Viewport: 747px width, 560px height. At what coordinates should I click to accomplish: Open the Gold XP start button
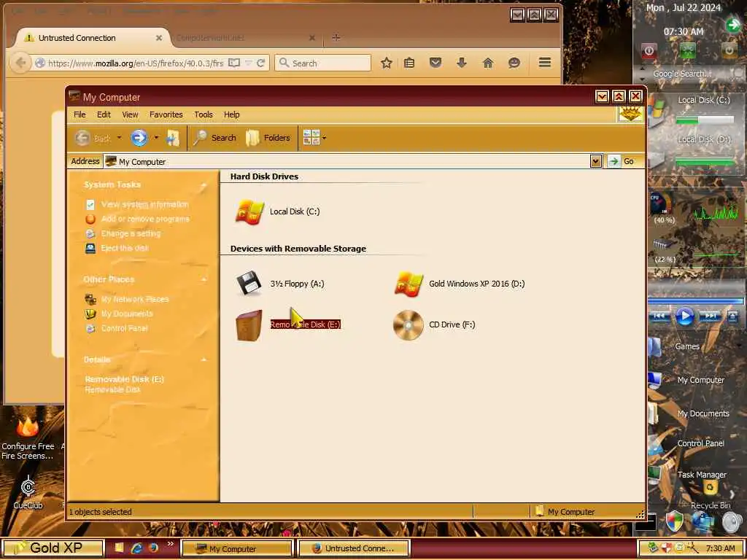[53, 548]
